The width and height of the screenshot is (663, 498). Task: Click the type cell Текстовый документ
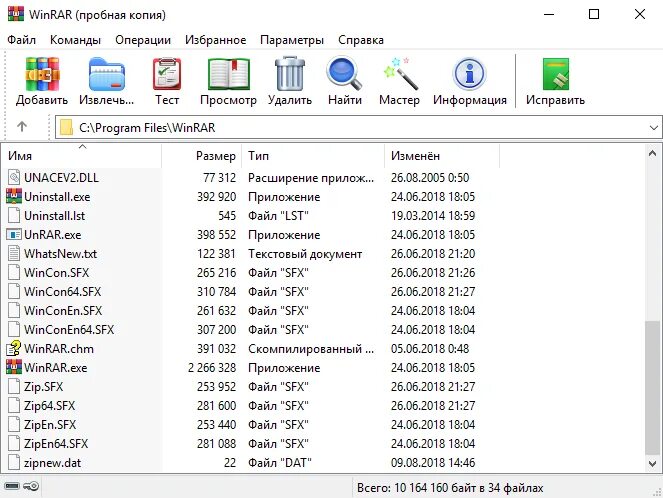coord(305,253)
